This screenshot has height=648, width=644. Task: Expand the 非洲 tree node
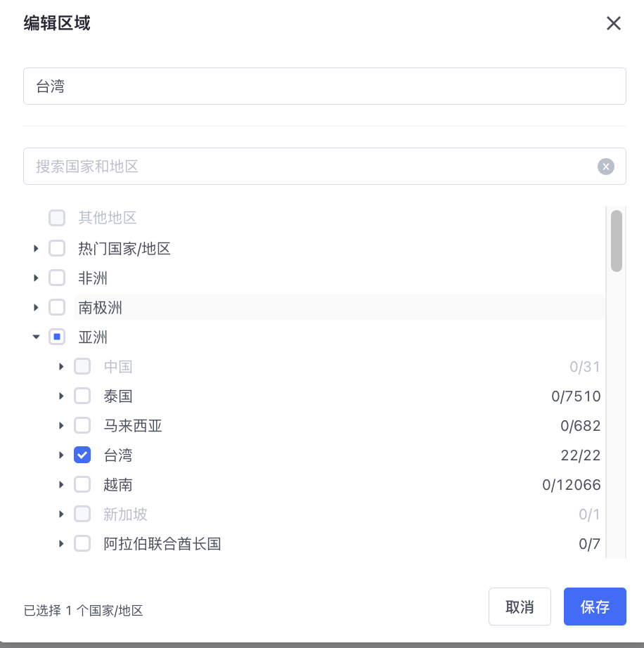coord(36,278)
